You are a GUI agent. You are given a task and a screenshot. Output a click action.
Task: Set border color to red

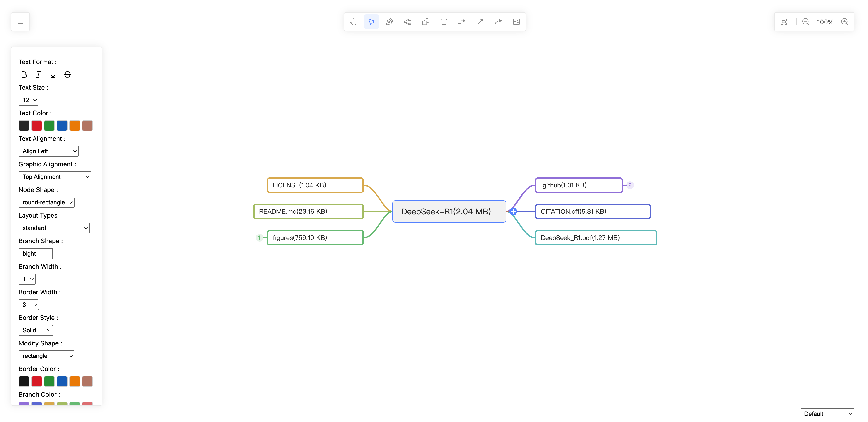coord(37,381)
